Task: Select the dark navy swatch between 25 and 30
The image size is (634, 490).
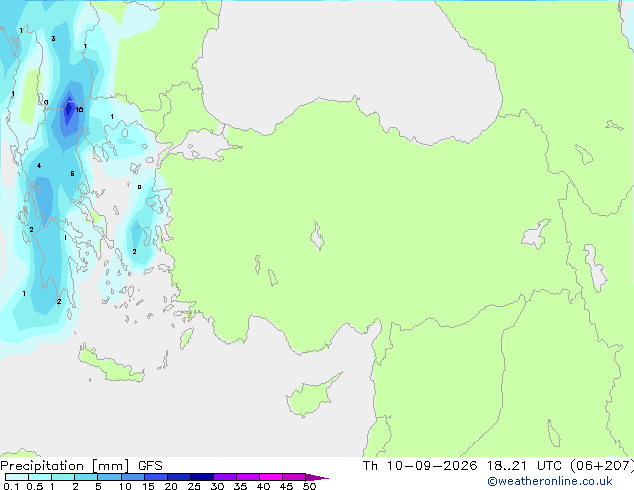Action: tap(202, 477)
